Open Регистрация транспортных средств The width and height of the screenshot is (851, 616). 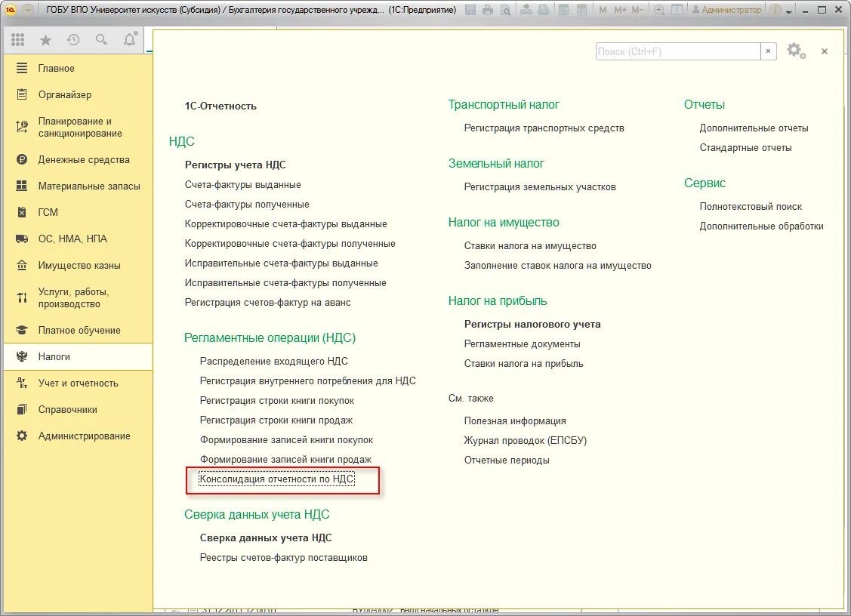pos(544,128)
